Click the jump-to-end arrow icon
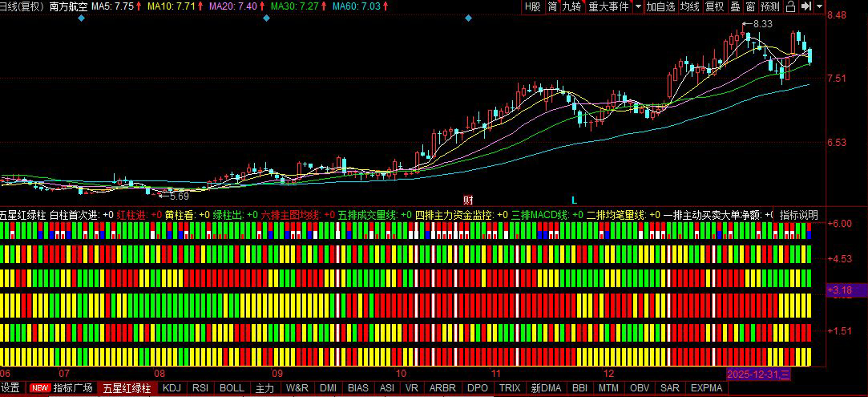 pos(806,6)
